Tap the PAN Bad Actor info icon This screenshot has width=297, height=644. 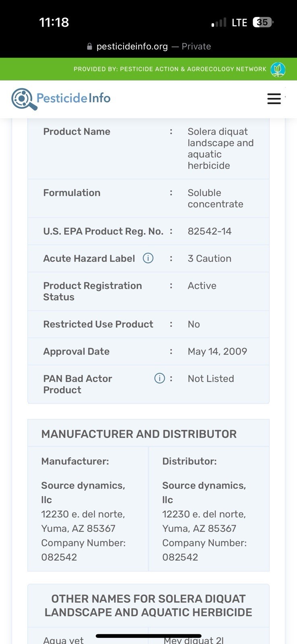tap(160, 378)
